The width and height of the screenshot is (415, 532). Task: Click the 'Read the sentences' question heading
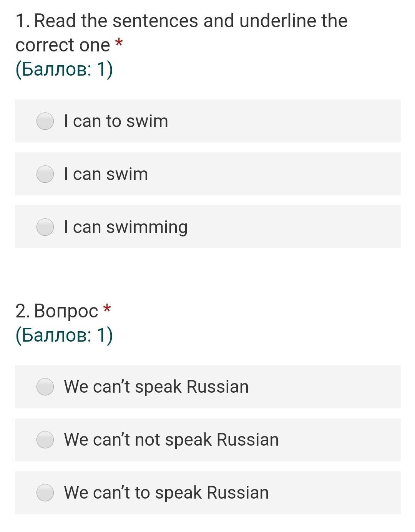coord(181,33)
